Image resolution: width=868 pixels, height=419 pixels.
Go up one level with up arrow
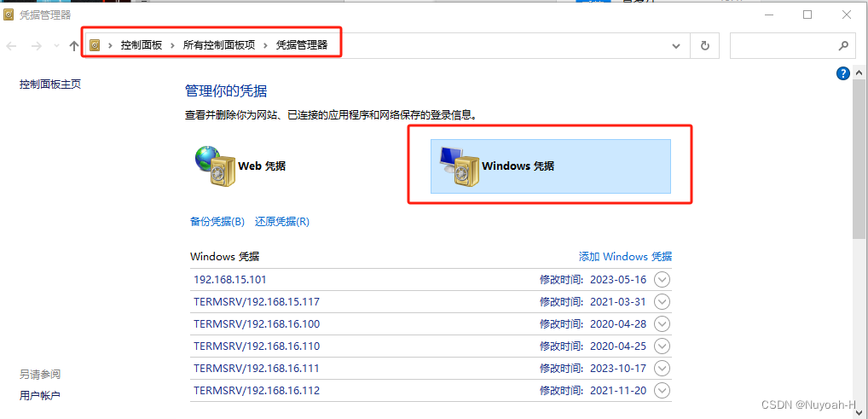[x=73, y=46]
